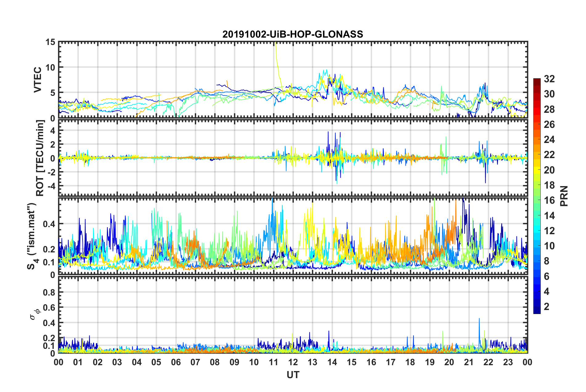The height and width of the screenshot is (392, 586).
Task: Select the 21 hour tick on the UT axis
Action: 469,362
